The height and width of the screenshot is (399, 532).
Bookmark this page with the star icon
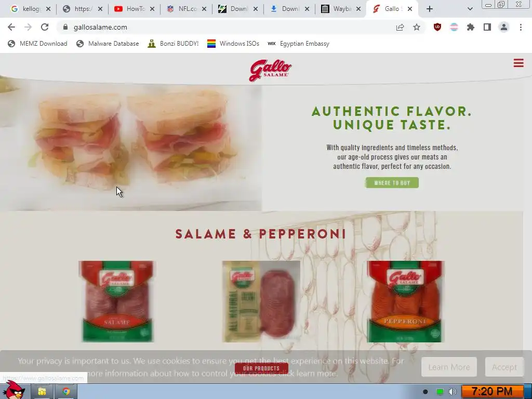pyautogui.click(x=417, y=27)
